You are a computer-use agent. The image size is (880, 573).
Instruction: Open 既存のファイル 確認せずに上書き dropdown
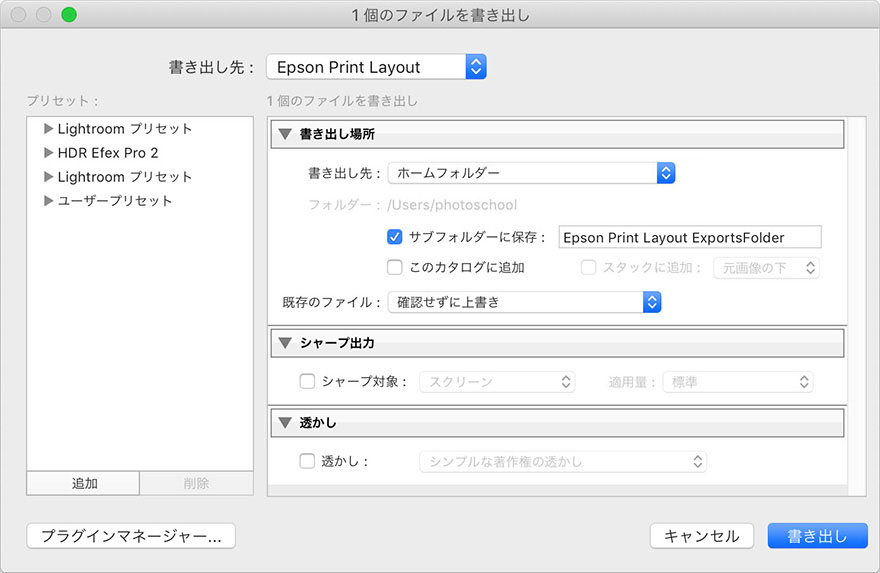pyautogui.click(x=525, y=302)
